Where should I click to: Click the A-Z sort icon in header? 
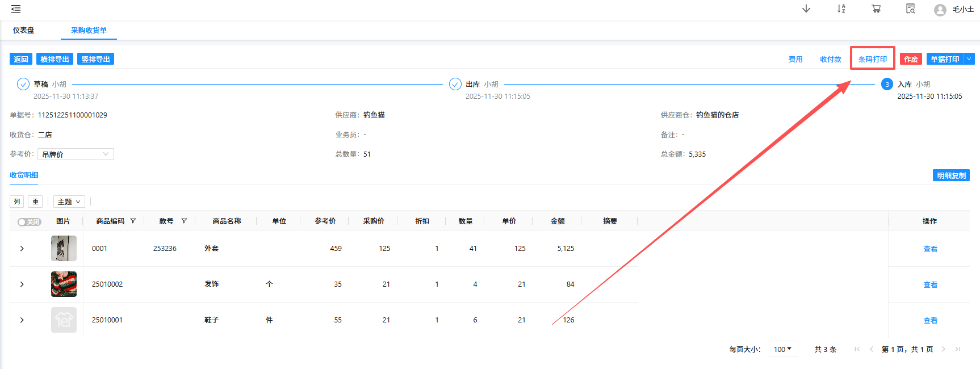click(841, 9)
